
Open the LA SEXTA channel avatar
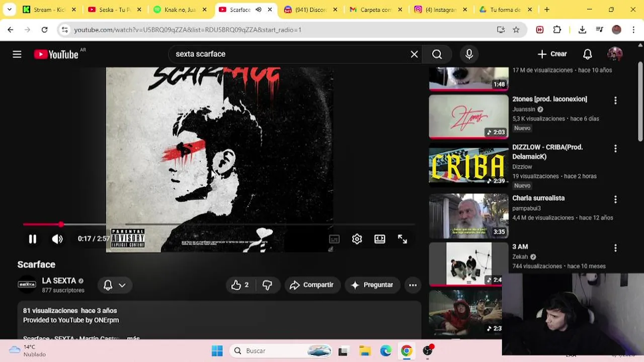pos(27,285)
